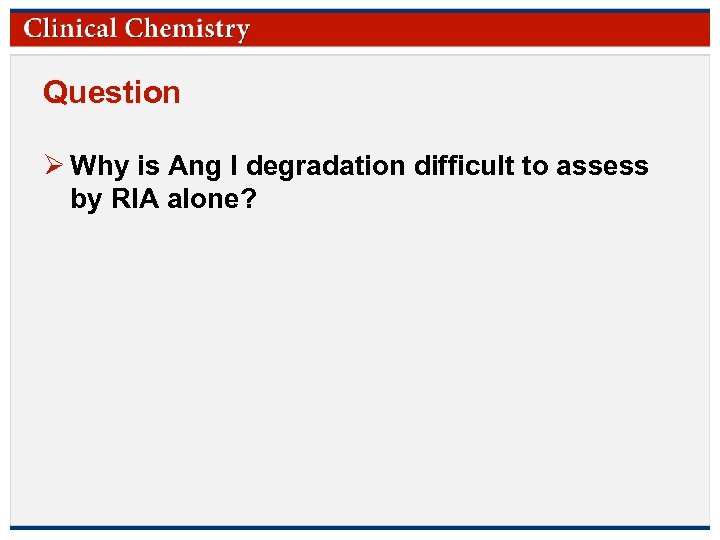Select the word "Chemistry" in the header
The width and height of the screenshot is (720, 540).
[187, 29]
